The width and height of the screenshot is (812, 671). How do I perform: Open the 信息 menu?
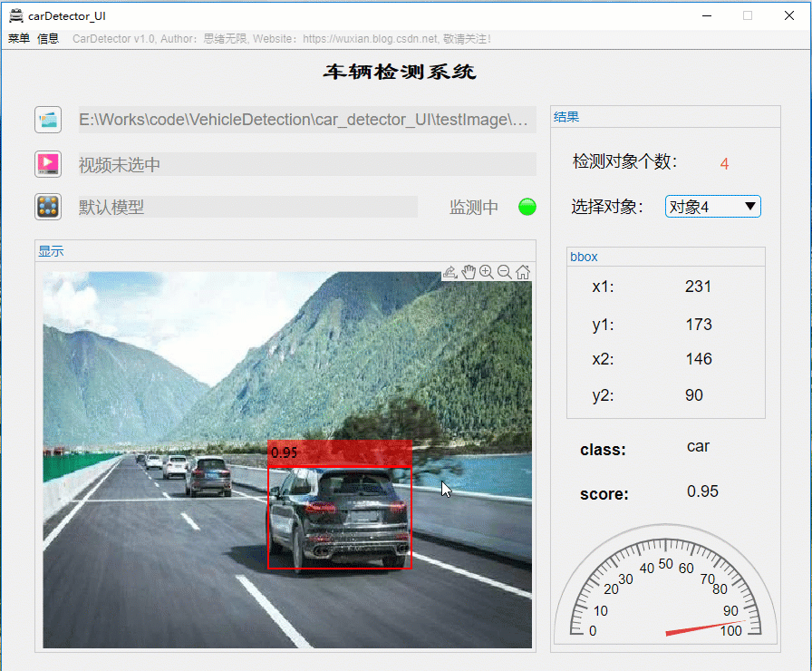coord(48,38)
